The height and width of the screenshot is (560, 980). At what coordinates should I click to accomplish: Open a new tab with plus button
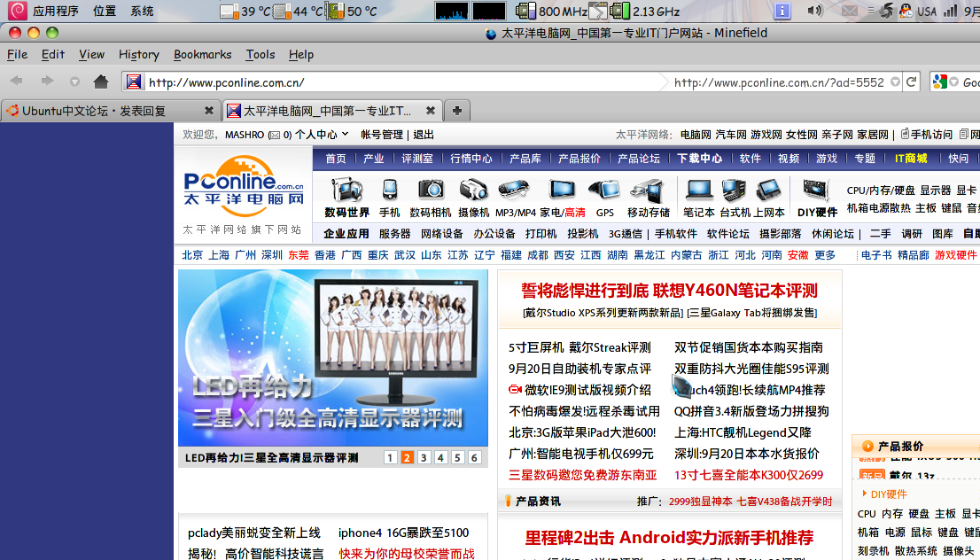457,111
